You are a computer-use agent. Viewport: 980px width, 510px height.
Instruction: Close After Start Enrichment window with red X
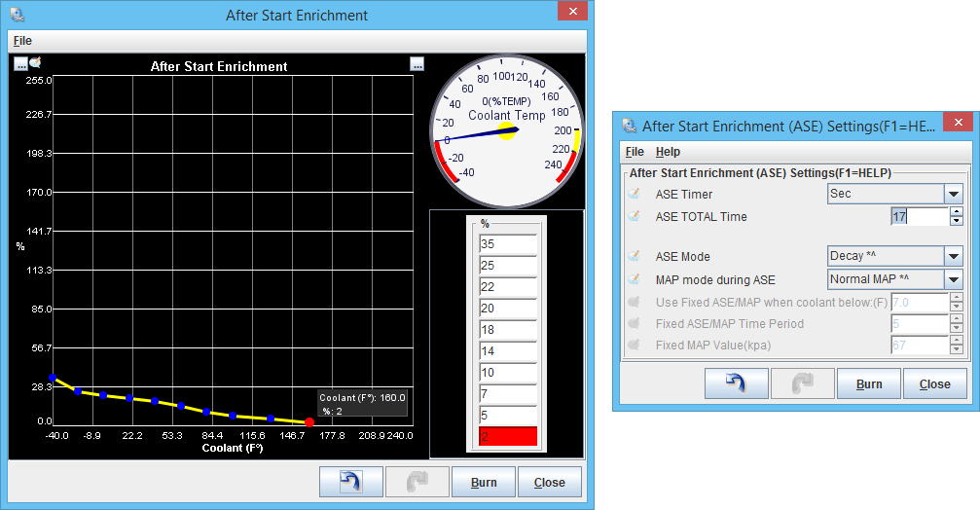click(x=572, y=11)
